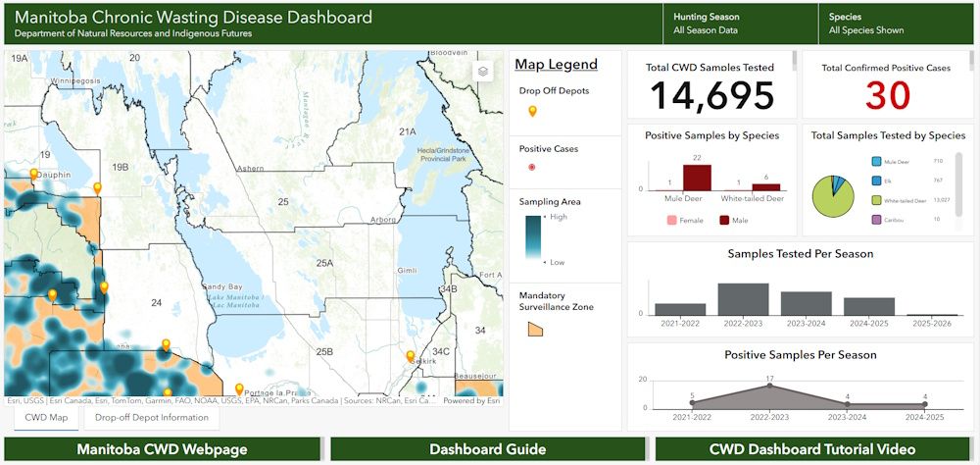This screenshot has width=980, height=465.
Task: Switch to the Drop-off Depot Information tab
Action: coord(152,418)
